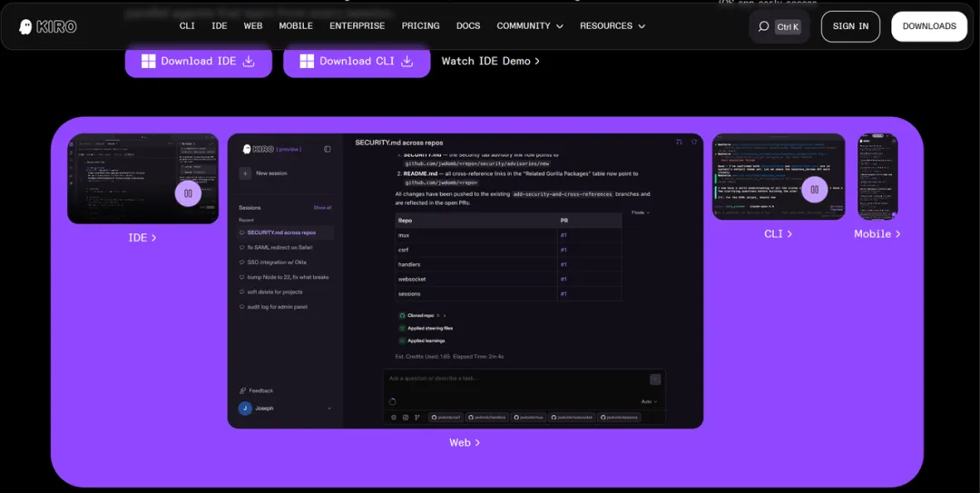The image size is (980, 493).
Task: Select the jwdomb/sessions repo chip
Action: click(x=619, y=418)
